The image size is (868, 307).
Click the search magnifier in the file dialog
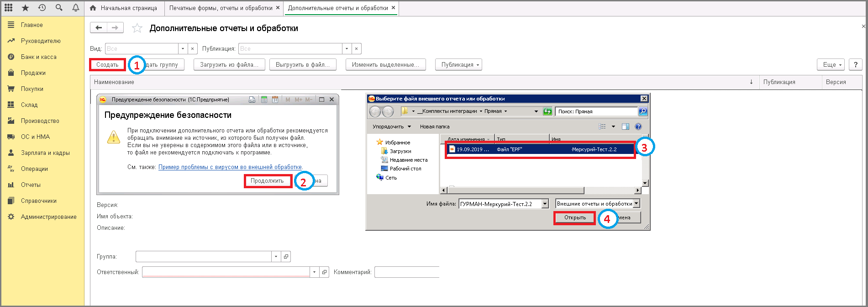642,111
